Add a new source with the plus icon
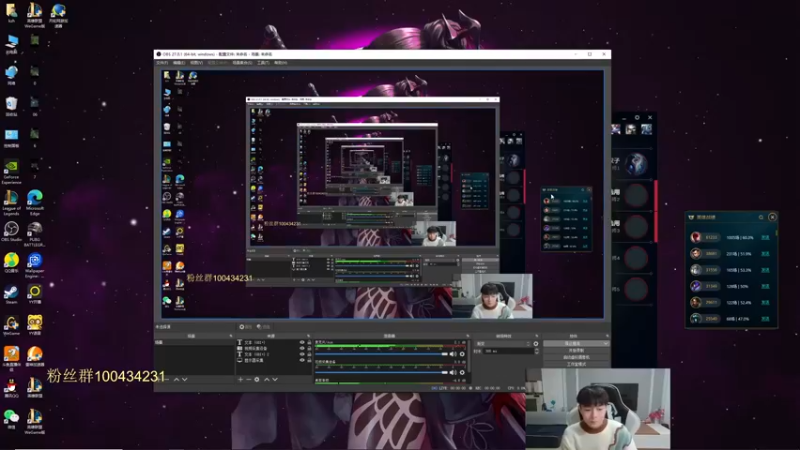The image size is (800, 450). (x=241, y=380)
